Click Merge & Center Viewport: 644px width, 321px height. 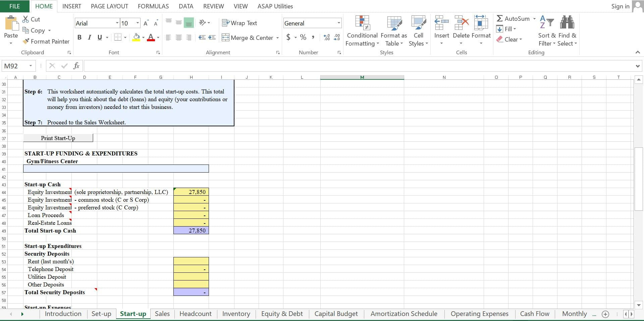[x=248, y=38]
